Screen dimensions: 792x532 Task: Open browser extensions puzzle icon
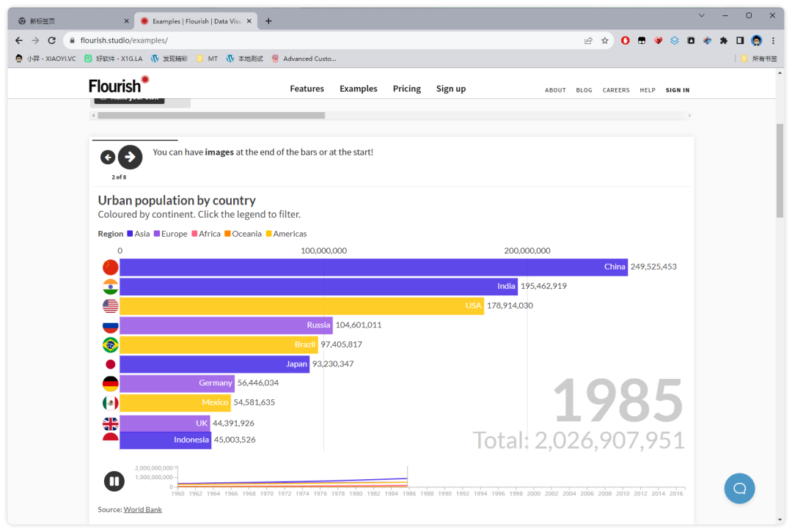pyautogui.click(x=724, y=41)
